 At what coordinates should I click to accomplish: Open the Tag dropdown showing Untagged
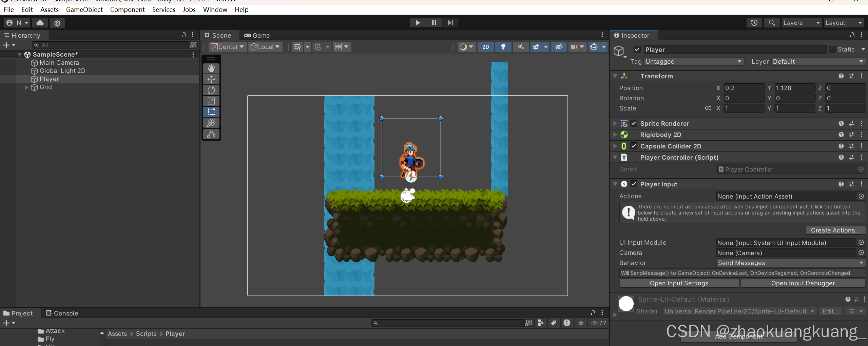(x=693, y=62)
